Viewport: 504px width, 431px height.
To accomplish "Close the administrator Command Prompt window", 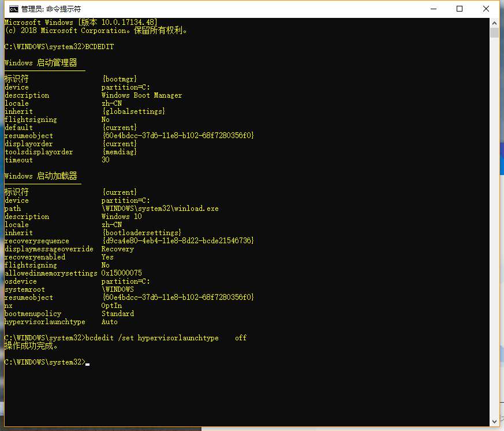I will click(487, 9).
